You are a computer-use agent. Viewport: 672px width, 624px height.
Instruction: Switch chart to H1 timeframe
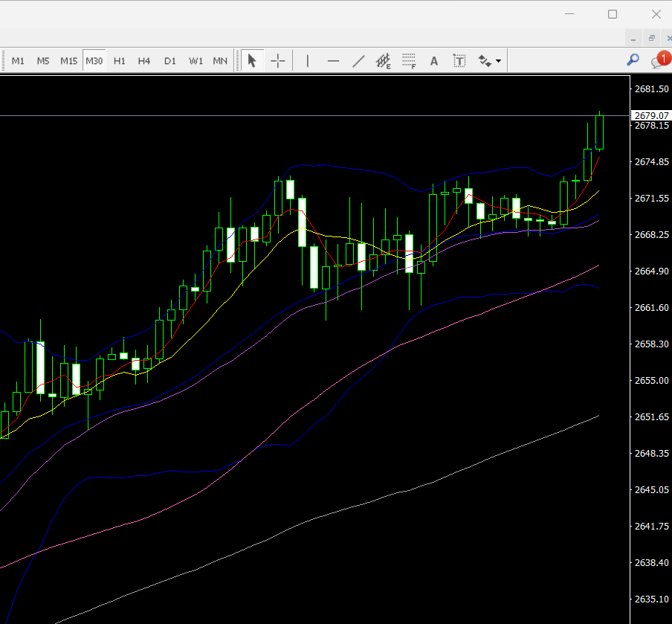click(120, 61)
